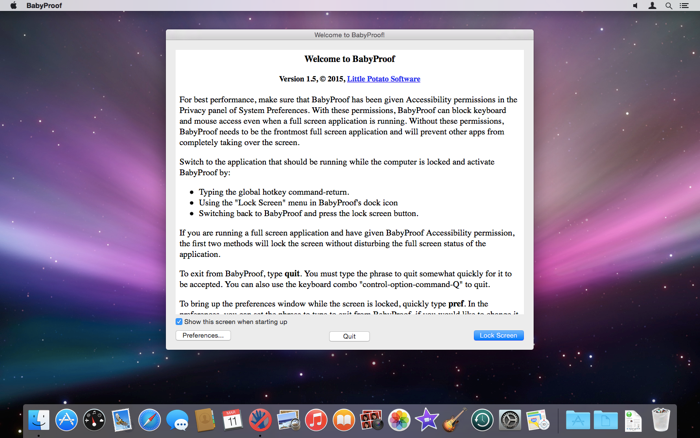This screenshot has width=700, height=438.
Task: Open Messages speech bubble icon
Action: click(177, 420)
